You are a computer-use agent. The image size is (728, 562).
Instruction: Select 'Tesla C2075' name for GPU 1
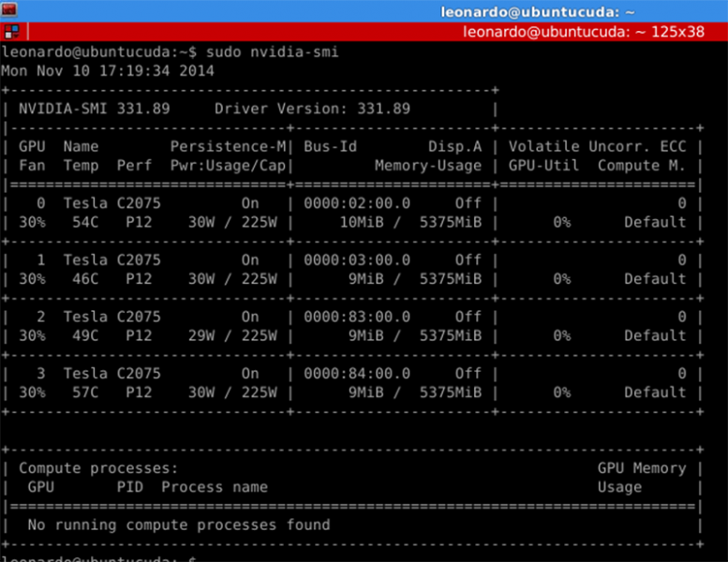111,259
